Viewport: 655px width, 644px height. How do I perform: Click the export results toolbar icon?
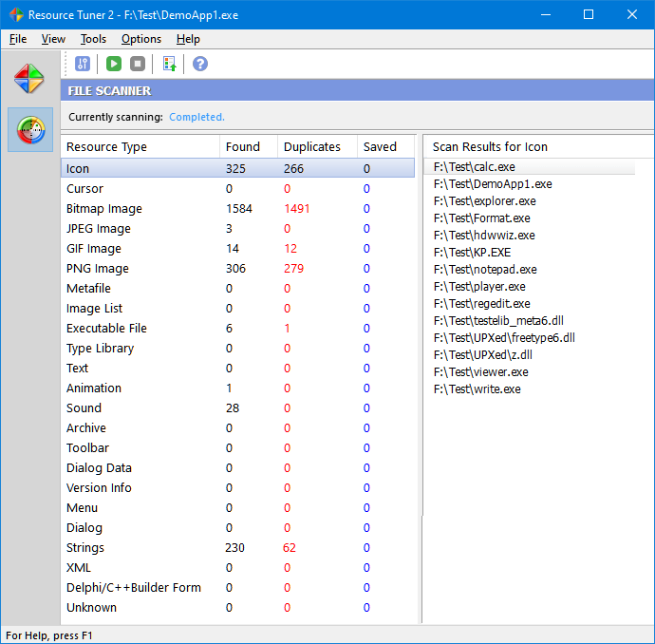pos(169,64)
